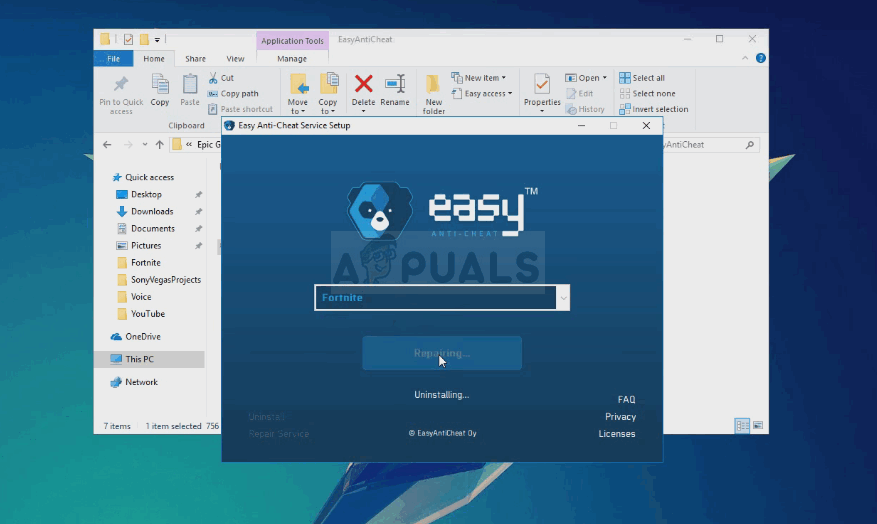Screen dimensions: 877x524
Task: Click the Application Tools tab header
Action: point(293,41)
